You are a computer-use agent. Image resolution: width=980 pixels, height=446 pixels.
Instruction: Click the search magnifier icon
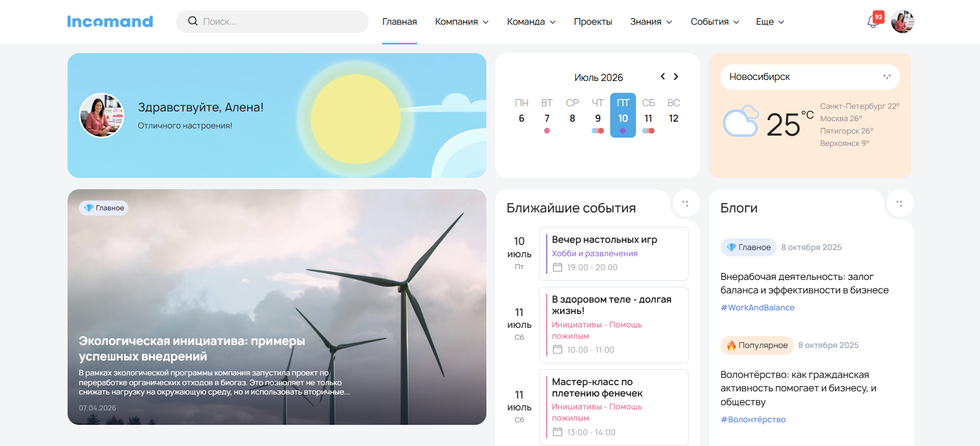coord(193,21)
